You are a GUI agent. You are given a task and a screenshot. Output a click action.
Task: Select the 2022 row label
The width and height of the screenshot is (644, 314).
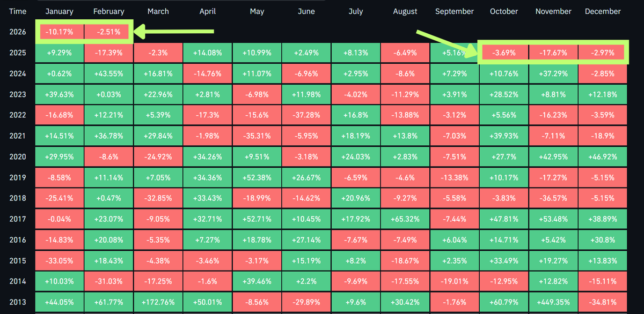click(18, 115)
